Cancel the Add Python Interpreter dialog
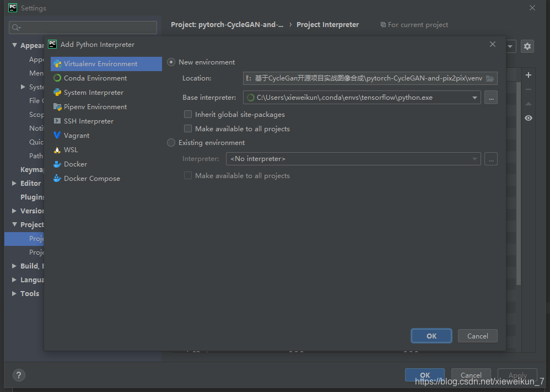The height and width of the screenshot is (392, 550). pyautogui.click(x=477, y=336)
